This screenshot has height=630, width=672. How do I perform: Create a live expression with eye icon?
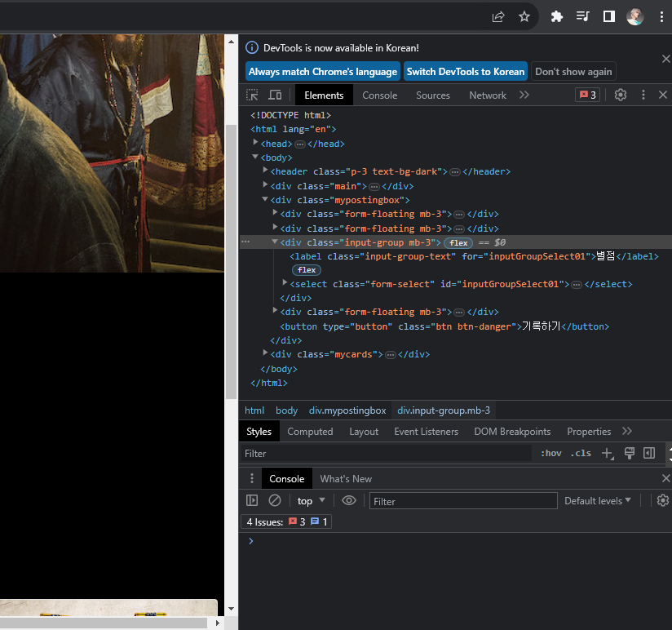(x=349, y=500)
